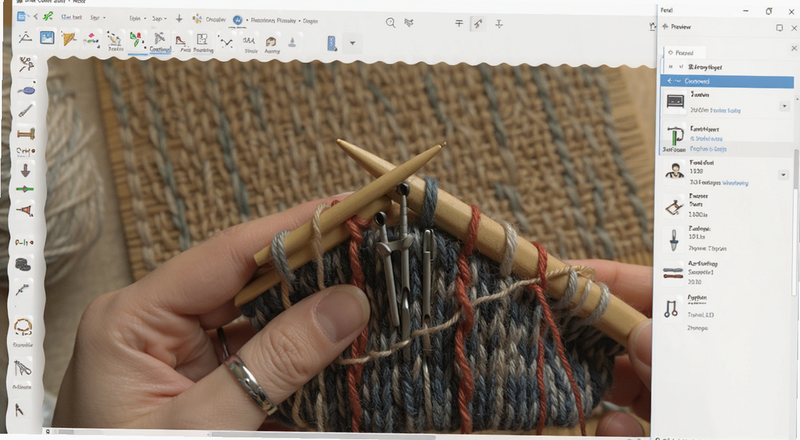Open dropdown in panel row with person icon
This screenshot has width=800, height=440.
point(783,175)
